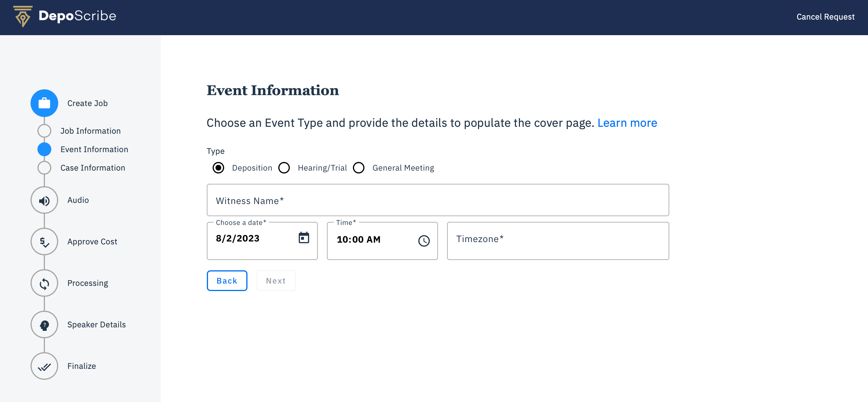Image resolution: width=868 pixels, height=402 pixels.
Task: Open the Learn more link
Action: (x=627, y=123)
